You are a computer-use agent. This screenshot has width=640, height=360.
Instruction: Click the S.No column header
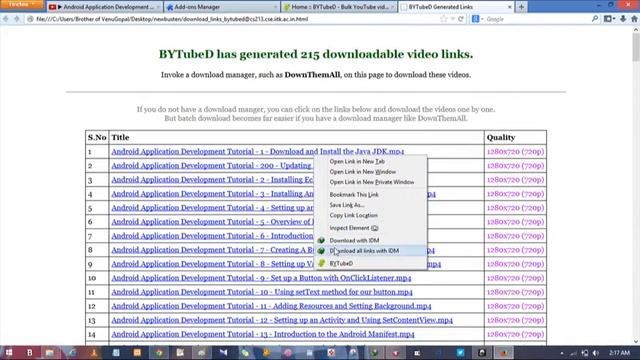[x=97, y=138]
